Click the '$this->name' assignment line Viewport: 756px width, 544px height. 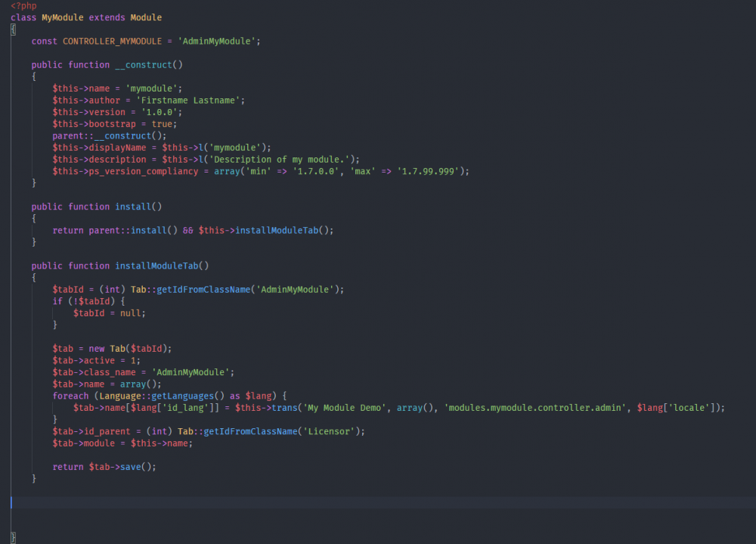click(117, 89)
